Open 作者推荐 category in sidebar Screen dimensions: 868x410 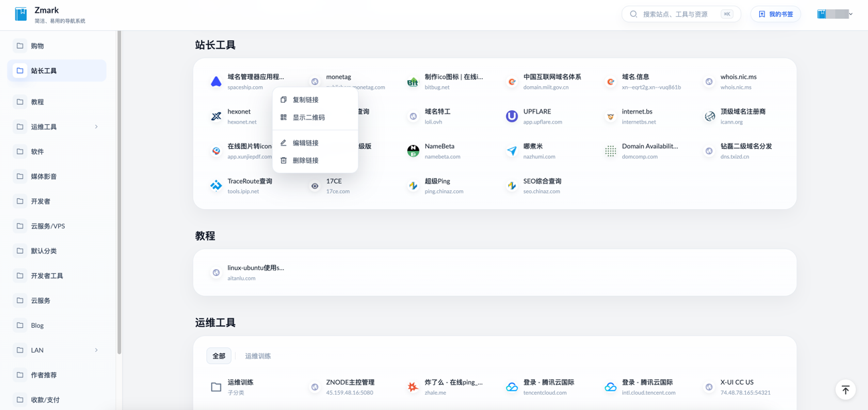(x=57, y=375)
